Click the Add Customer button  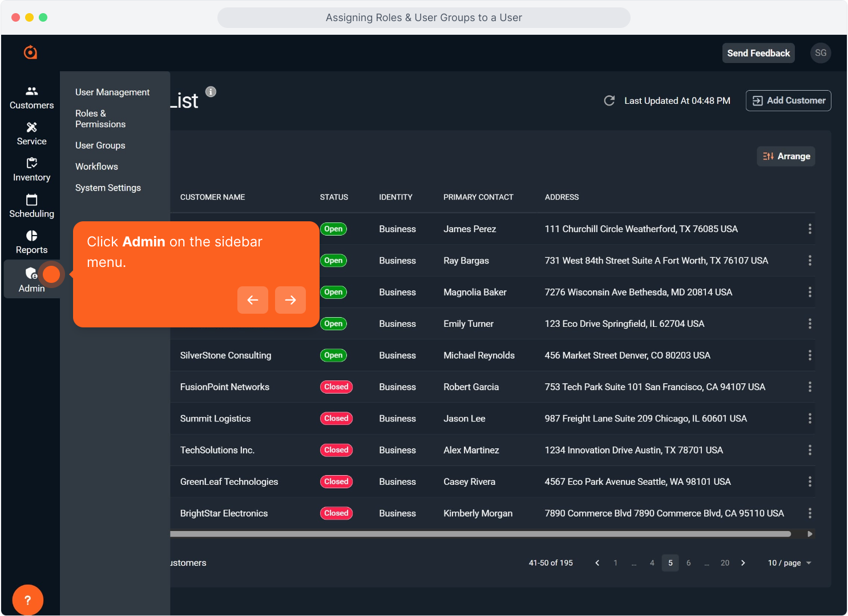(788, 101)
